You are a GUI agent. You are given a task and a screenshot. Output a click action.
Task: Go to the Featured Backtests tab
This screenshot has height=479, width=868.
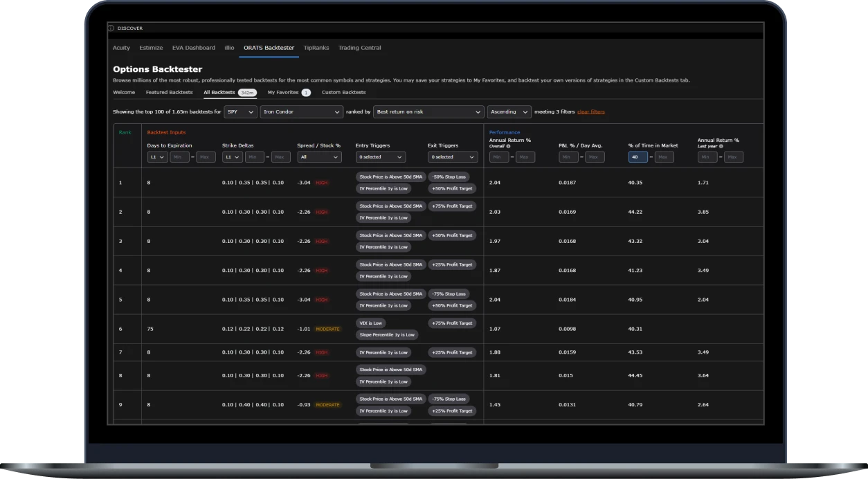coord(169,92)
